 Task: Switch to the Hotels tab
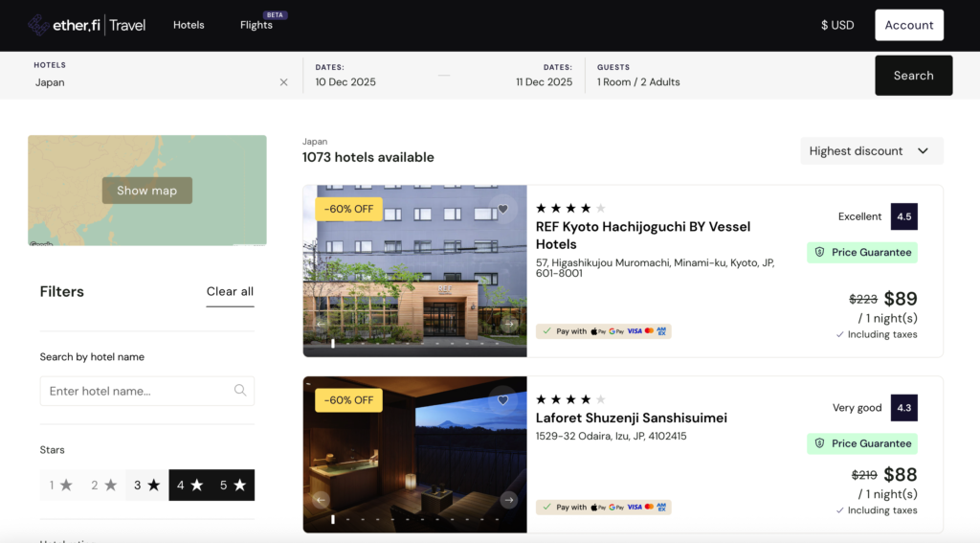coord(189,25)
